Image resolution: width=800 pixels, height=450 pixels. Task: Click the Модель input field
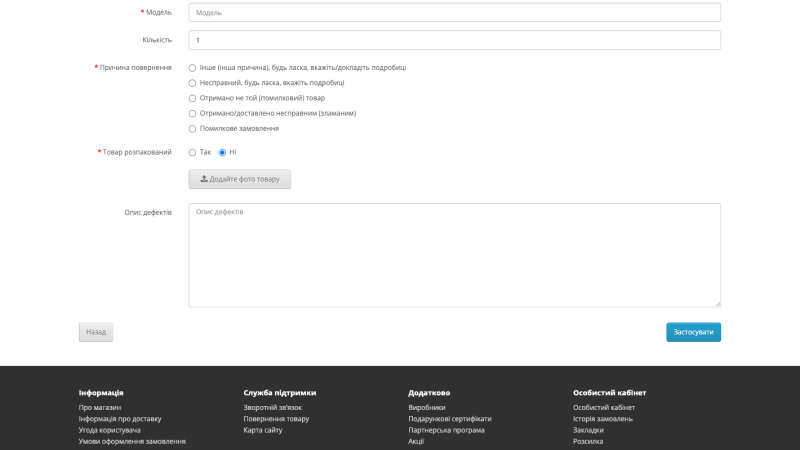coord(455,13)
